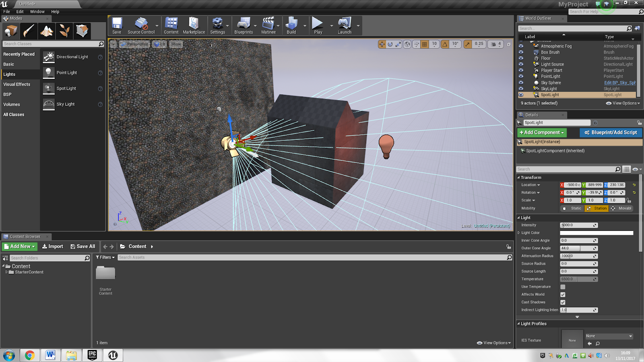Toggle grid snapping in viewport toolbar
The image size is (644, 362).
[425, 44]
